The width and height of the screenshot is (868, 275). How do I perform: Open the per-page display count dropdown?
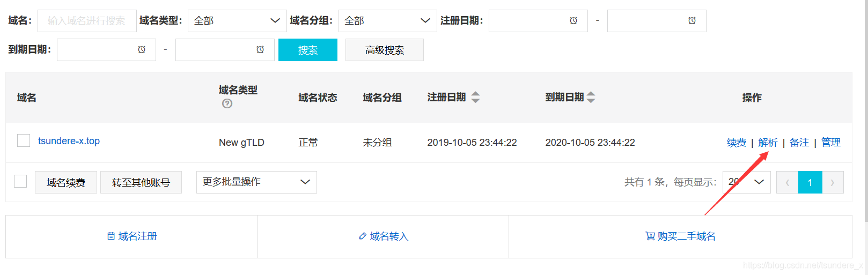click(x=747, y=182)
